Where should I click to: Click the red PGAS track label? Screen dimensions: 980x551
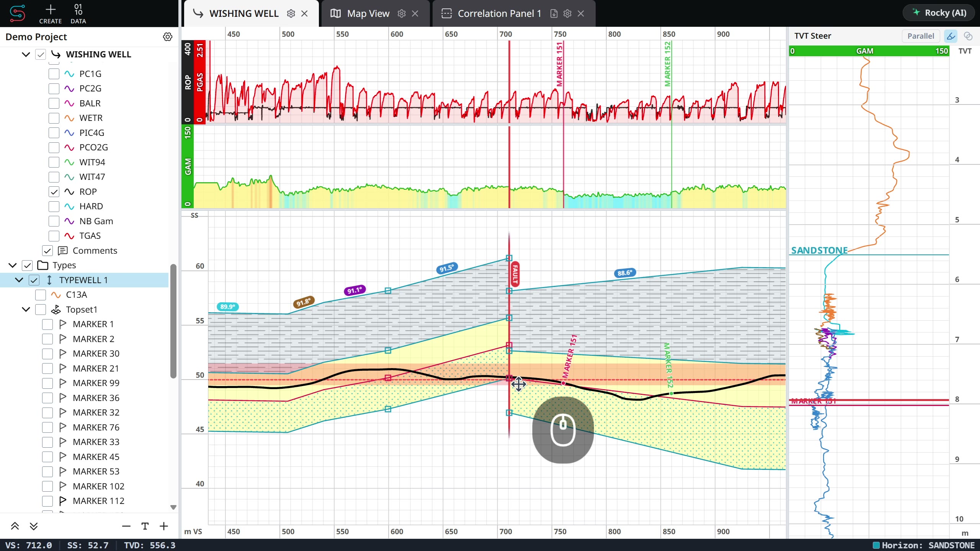[200, 82]
